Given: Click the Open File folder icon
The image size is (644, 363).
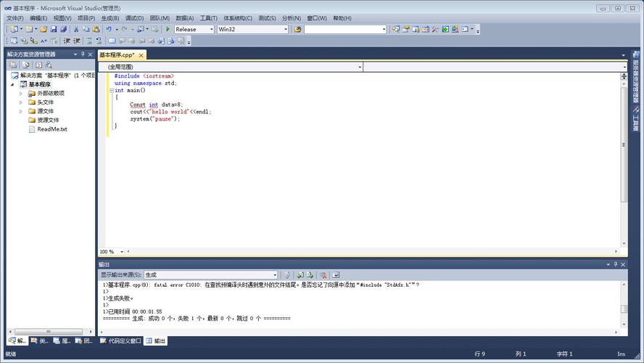Looking at the screenshot, I should click(x=44, y=30).
